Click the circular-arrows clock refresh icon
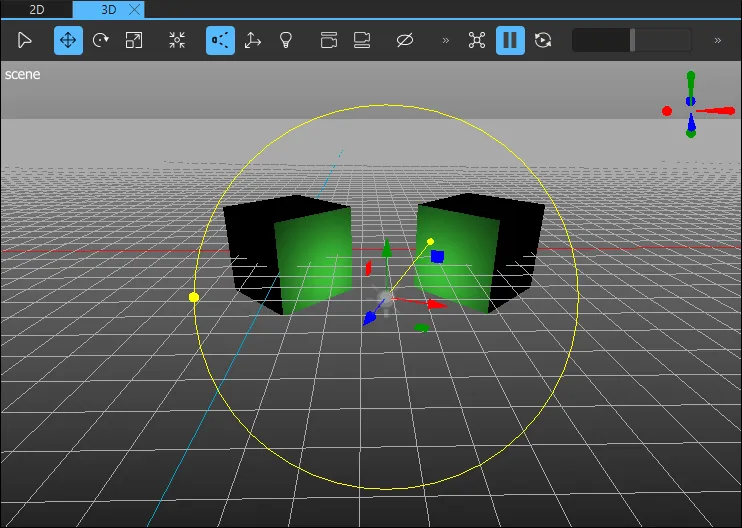The width and height of the screenshot is (742, 528). pos(543,40)
